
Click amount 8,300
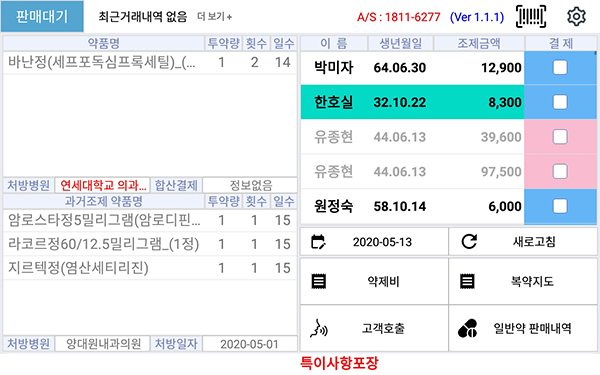[505, 102]
